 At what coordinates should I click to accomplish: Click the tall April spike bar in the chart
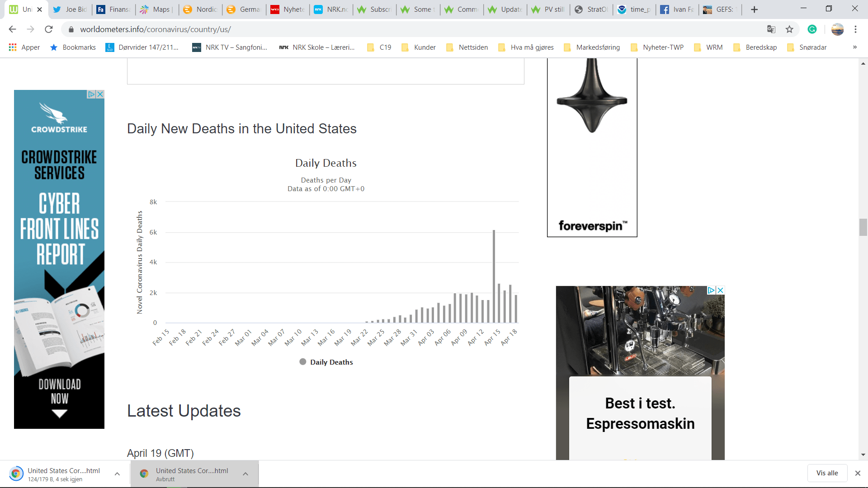pos(494,276)
